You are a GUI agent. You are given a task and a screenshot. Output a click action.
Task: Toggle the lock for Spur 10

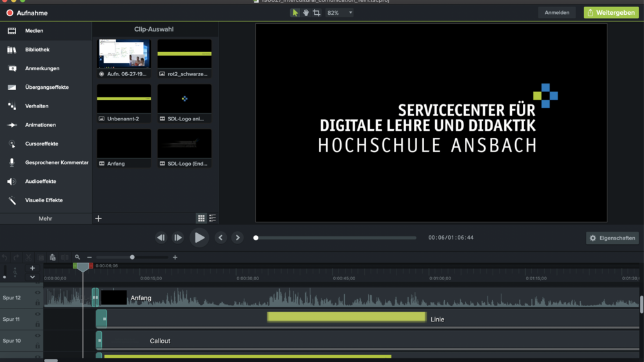tap(37, 346)
